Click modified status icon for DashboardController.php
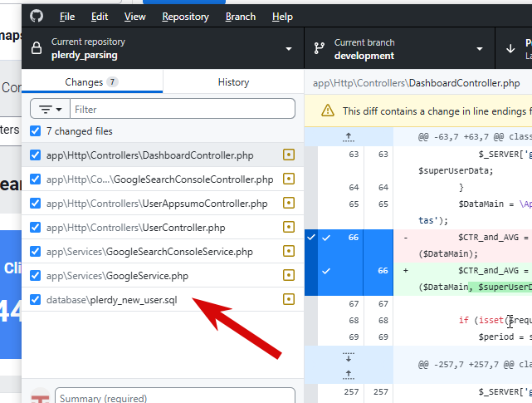Viewport: 532px width, 403px height. point(289,155)
